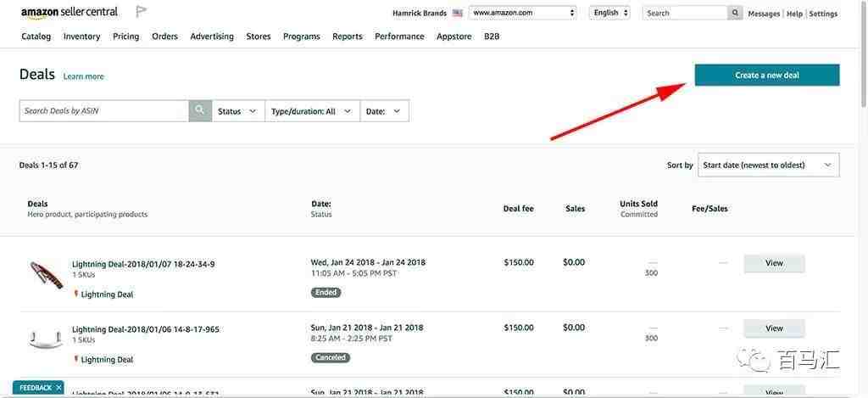Viewport: 868px width, 398px height.
Task: Open the Type/duration: All dropdown
Action: pos(313,111)
